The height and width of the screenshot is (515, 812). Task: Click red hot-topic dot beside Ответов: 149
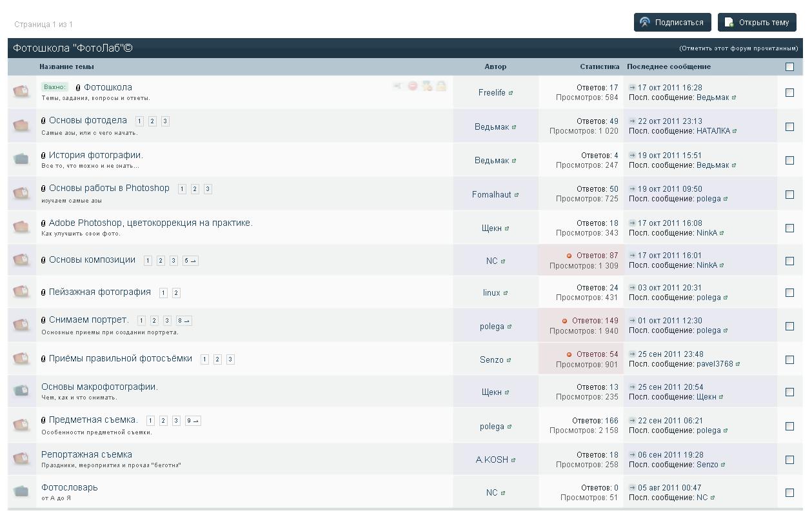click(x=565, y=321)
